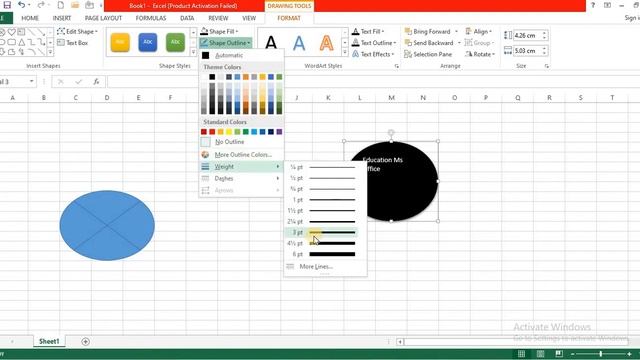Open the Align dropdown
640x360 pixels.
pyautogui.click(x=478, y=31)
